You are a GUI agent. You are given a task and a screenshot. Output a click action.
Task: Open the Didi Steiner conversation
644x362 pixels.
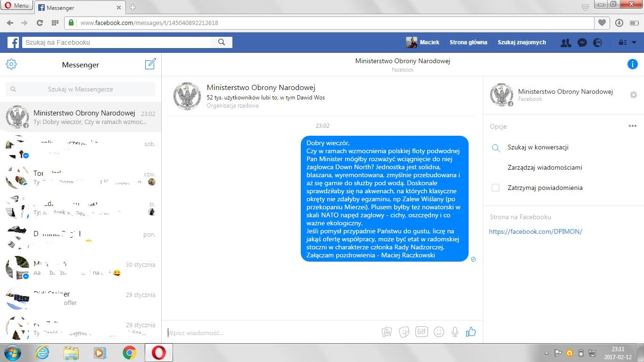click(80, 298)
